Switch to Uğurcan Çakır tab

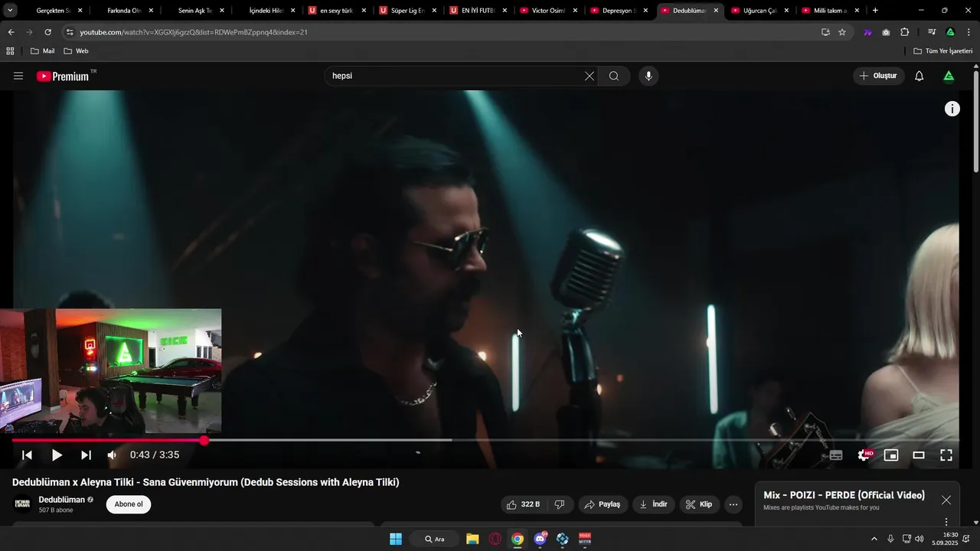point(759,11)
